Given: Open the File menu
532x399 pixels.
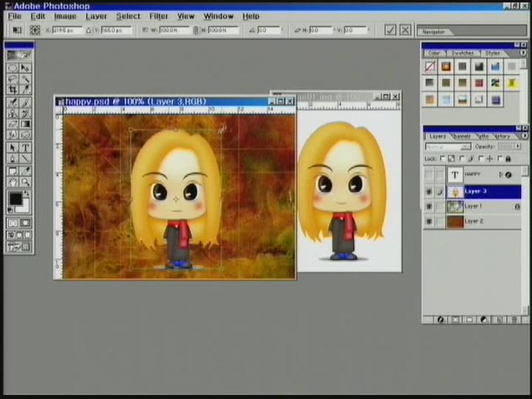Looking at the screenshot, I should coord(15,16).
